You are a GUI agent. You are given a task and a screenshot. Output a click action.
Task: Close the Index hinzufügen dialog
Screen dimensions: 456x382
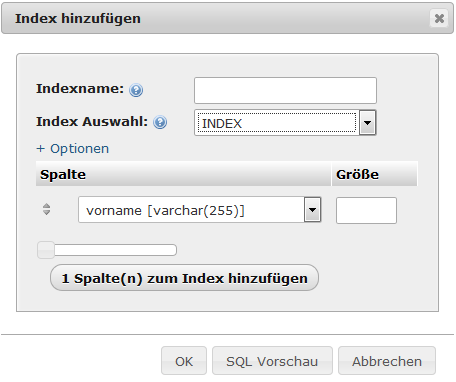coord(439,18)
